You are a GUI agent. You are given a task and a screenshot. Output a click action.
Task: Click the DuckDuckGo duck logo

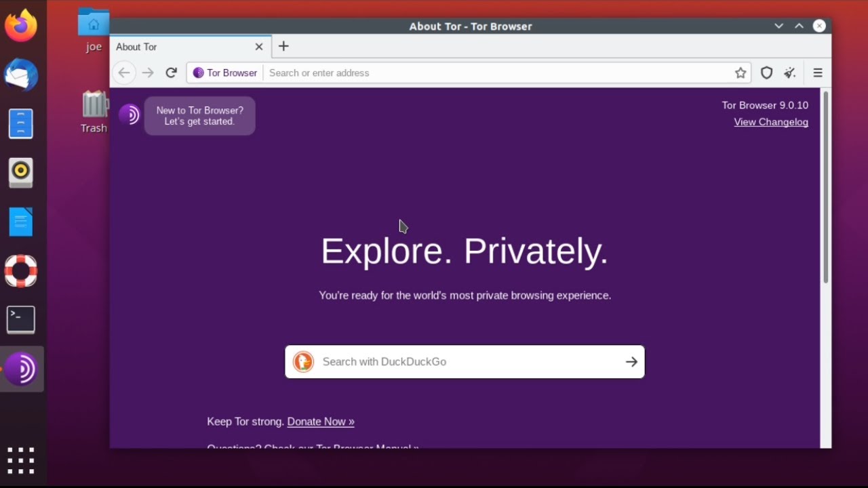(303, 362)
